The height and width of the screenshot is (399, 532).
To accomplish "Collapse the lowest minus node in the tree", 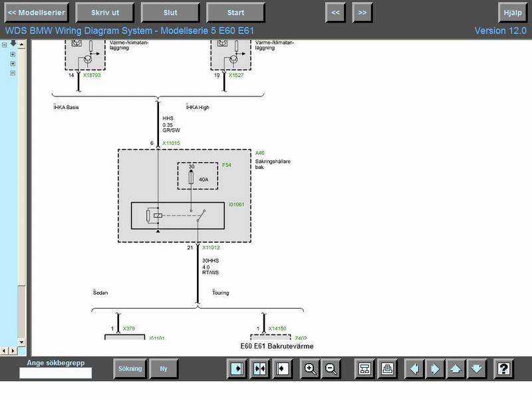I will [x=13, y=73].
